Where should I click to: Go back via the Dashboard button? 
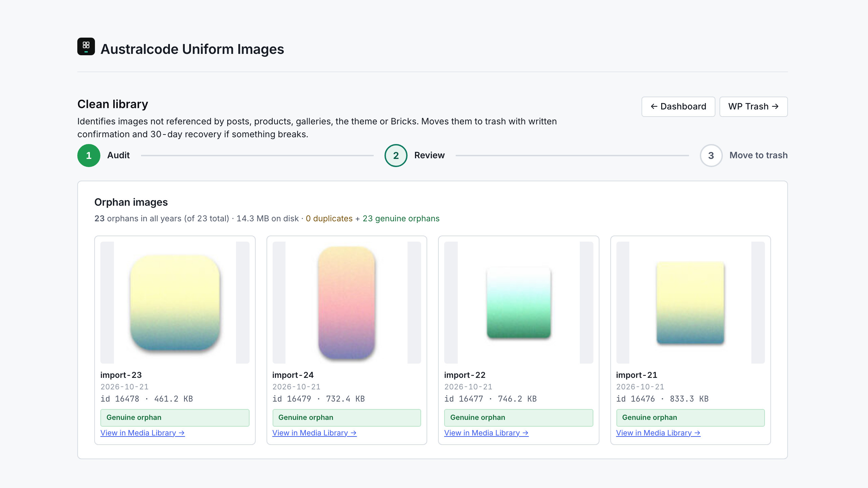click(x=678, y=107)
